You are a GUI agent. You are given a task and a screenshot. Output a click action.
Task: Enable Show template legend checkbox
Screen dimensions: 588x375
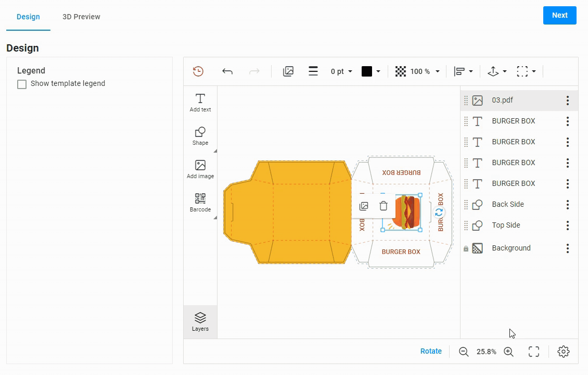pos(22,84)
